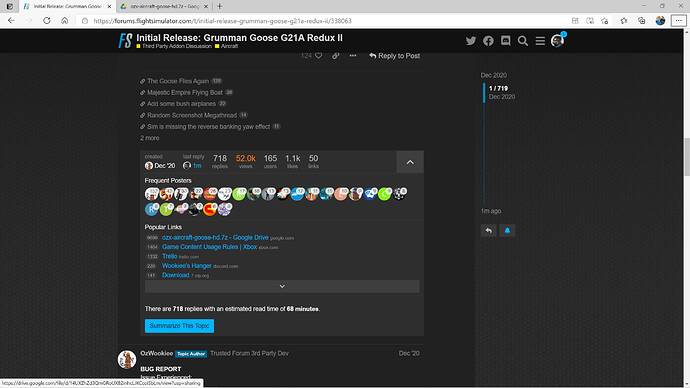Image resolution: width=690 pixels, height=388 pixels.
Task: Open Majestic Empire Flying Boat link
Action: (185, 92)
